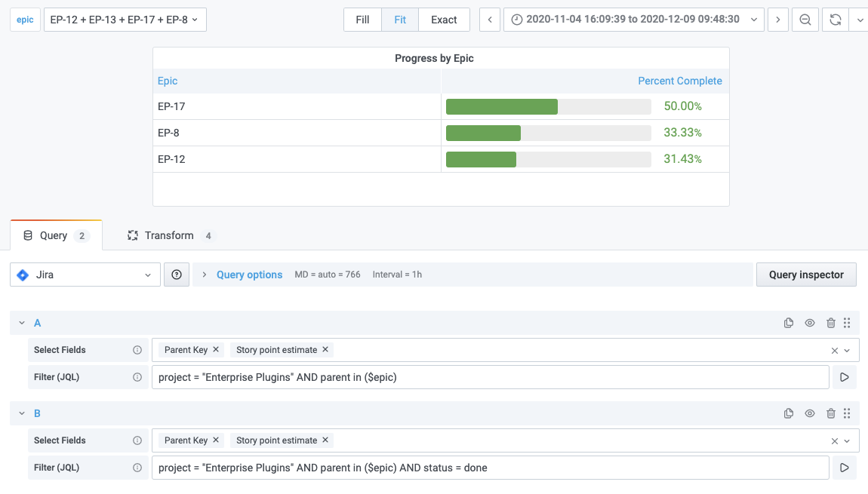
Task: Click the EP-17 progress bar
Action: pos(501,106)
